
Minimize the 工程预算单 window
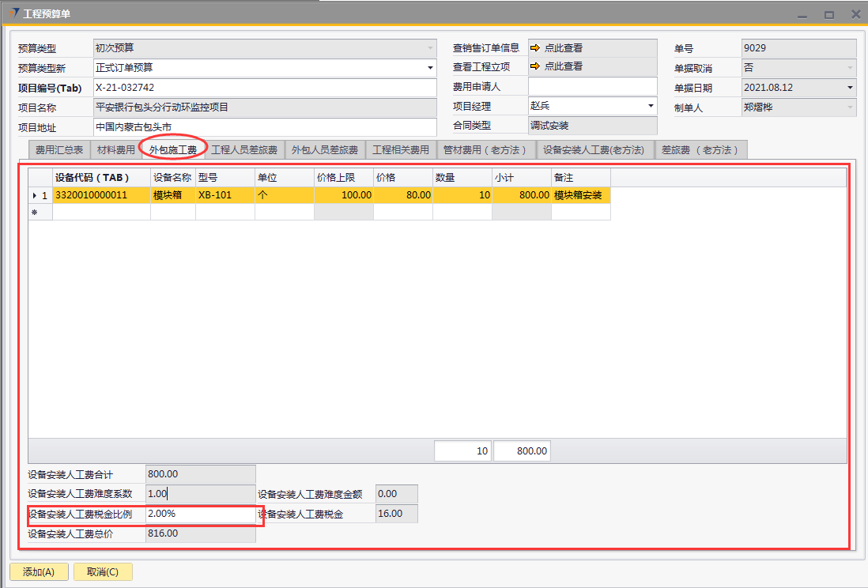[803, 14]
